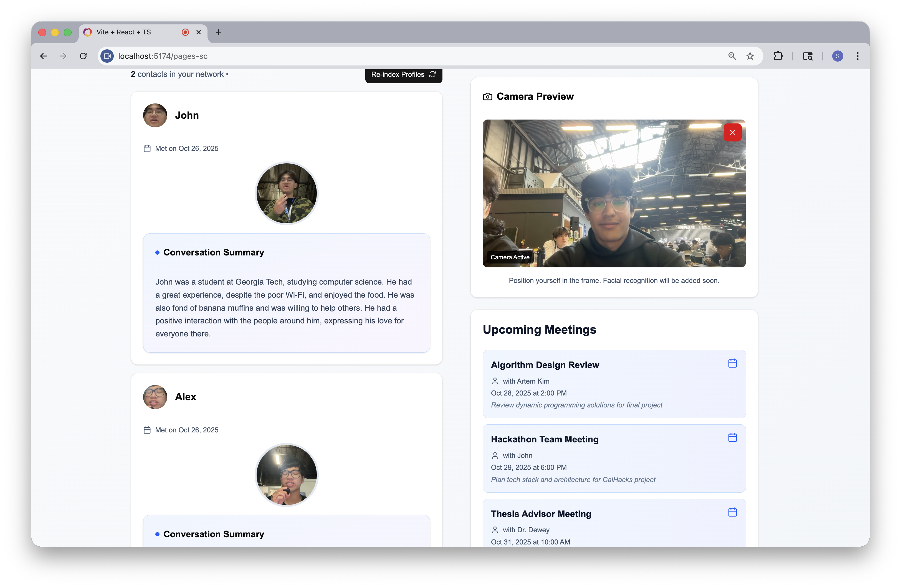901x588 pixels.
Task: Click John's small avatar thumbnail
Action: [155, 115]
